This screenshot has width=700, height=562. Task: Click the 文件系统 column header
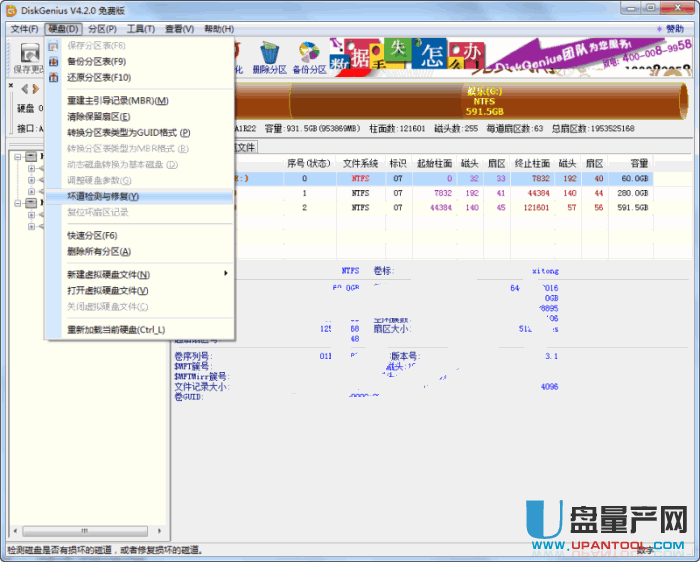[x=360, y=163]
